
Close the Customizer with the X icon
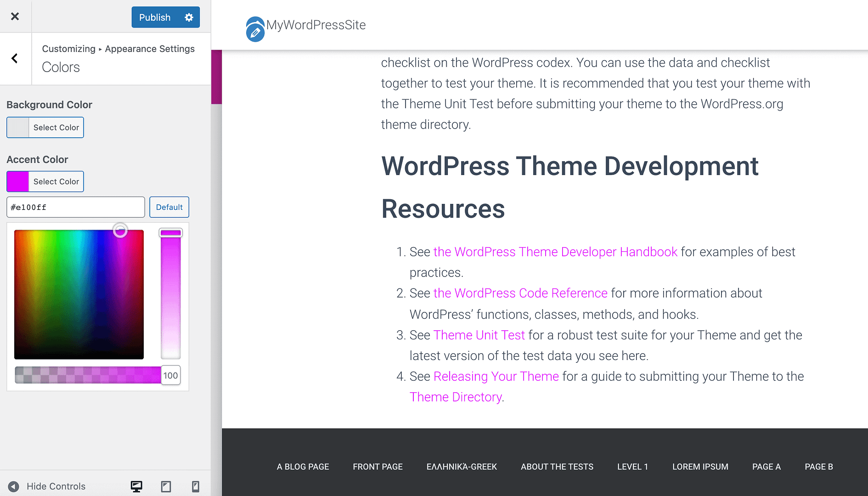pos(15,16)
